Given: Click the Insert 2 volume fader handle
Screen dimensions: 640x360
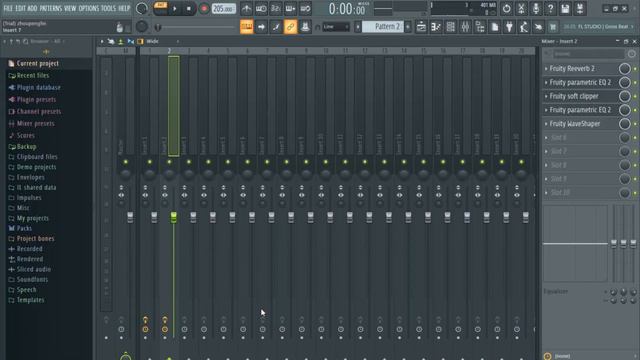Looking at the screenshot, I should [173, 218].
